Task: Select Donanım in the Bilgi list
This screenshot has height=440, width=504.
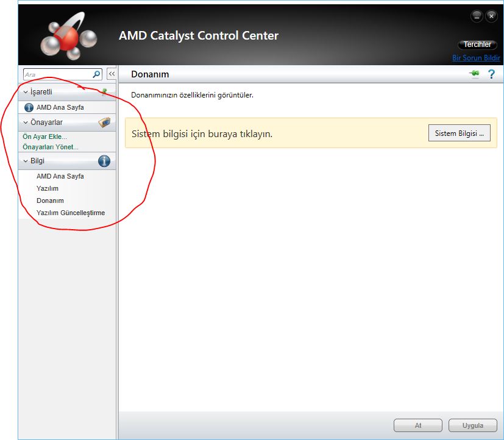Action: pyautogui.click(x=50, y=200)
